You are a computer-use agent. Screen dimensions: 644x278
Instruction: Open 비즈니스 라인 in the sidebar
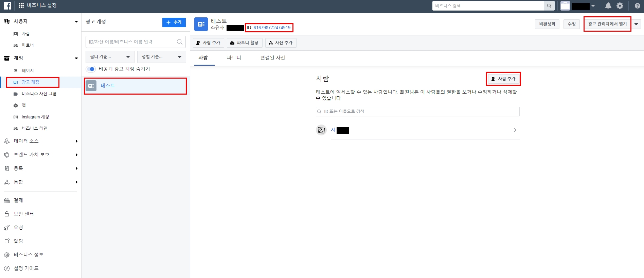click(34, 128)
